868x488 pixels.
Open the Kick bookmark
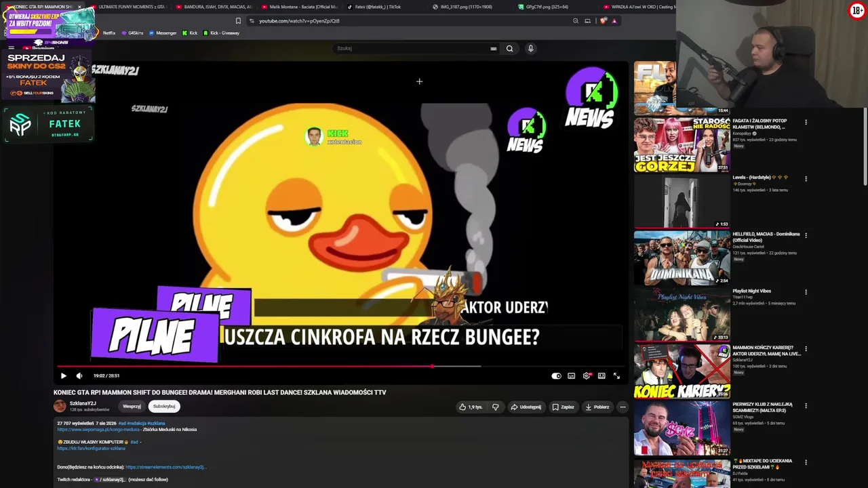(x=189, y=33)
